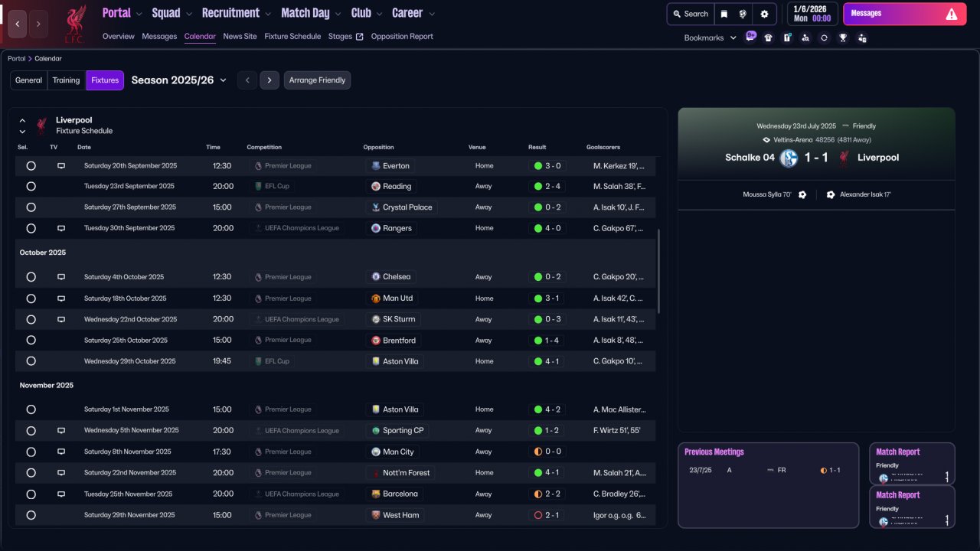
Task: Open the Season 2025/26 dropdown
Action: (179, 80)
